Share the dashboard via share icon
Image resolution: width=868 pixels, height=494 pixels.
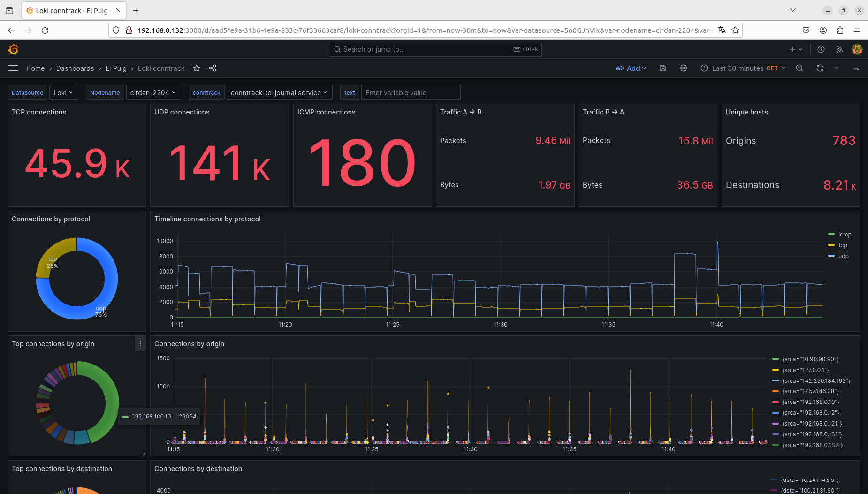tap(213, 68)
